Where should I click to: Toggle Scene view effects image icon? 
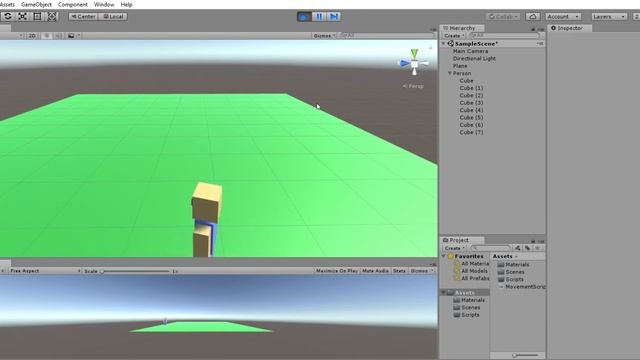coord(71,36)
